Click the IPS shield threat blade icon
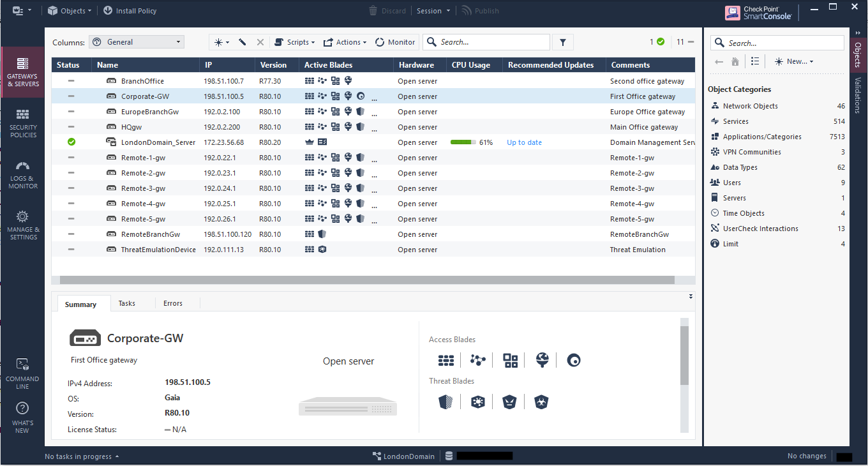 (x=445, y=402)
